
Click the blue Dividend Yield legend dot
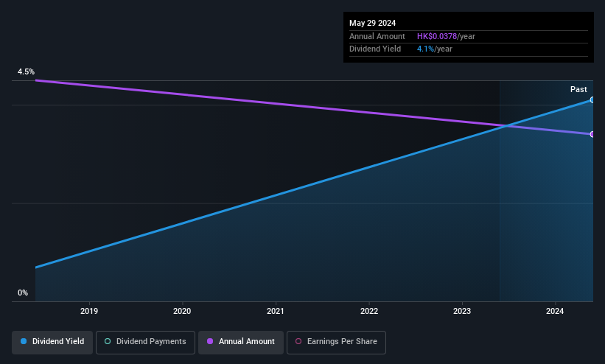pyautogui.click(x=24, y=342)
